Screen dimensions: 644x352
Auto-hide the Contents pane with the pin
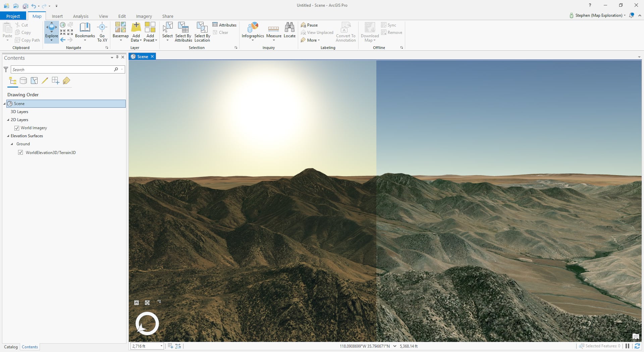[x=117, y=57]
